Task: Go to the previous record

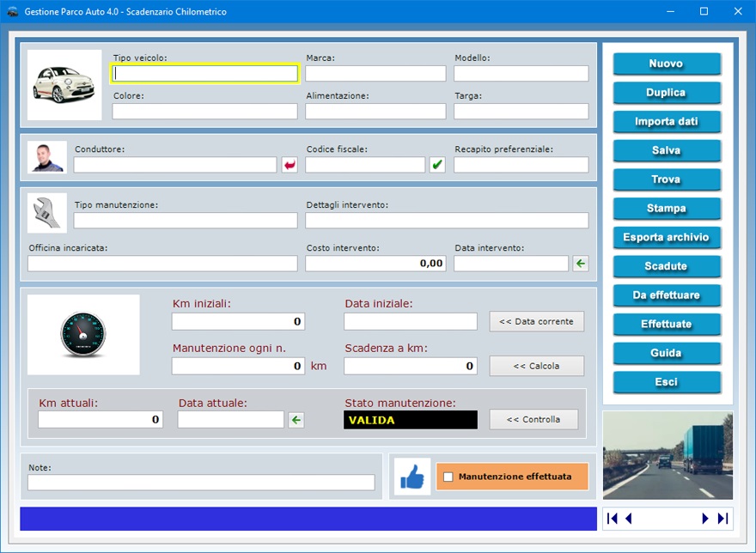Action: point(628,519)
